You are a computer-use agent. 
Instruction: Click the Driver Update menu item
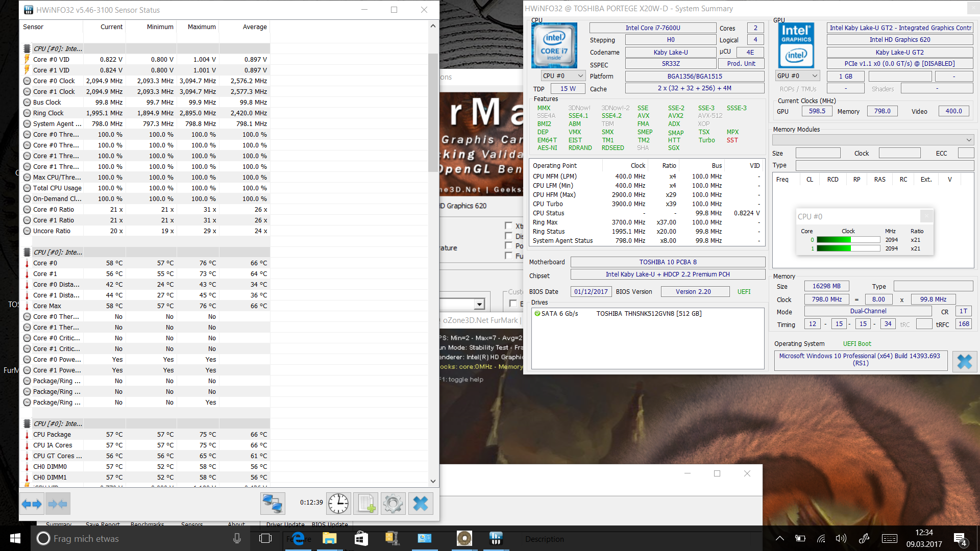285,524
